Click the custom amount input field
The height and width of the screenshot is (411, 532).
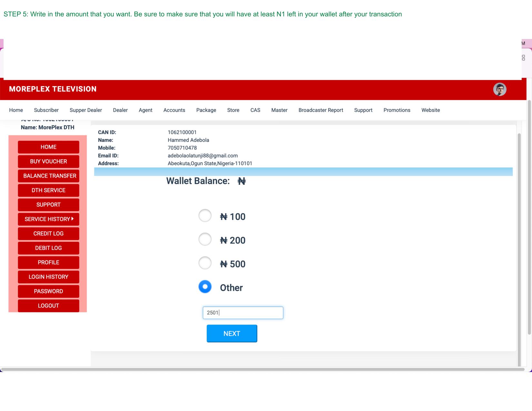[243, 313]
